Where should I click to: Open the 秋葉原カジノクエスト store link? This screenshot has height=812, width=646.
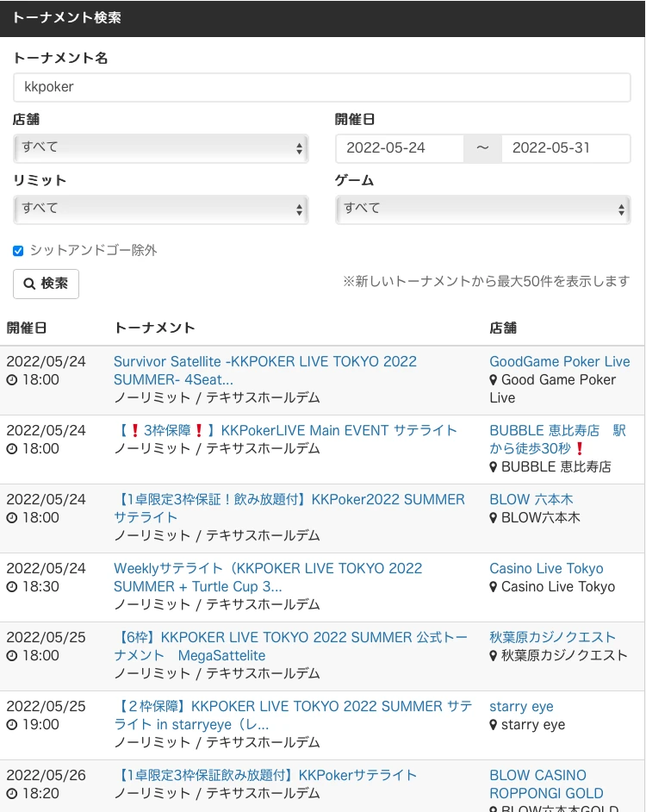pos(552,637)
